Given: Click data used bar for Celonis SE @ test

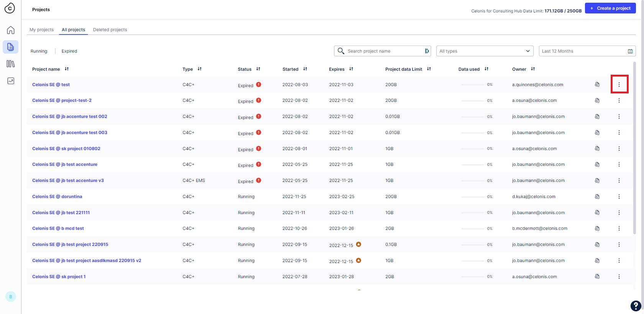Looking at the screenshot, I should click(473, 85).
